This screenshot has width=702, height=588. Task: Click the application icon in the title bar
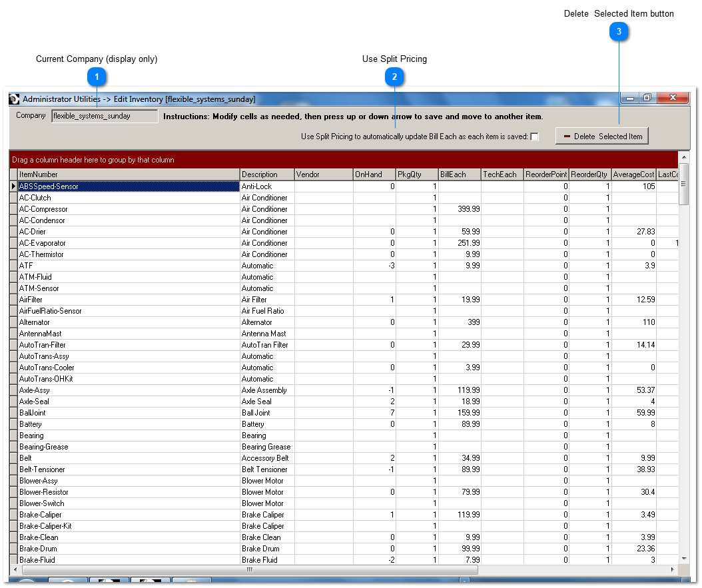[x=14, y=99]
